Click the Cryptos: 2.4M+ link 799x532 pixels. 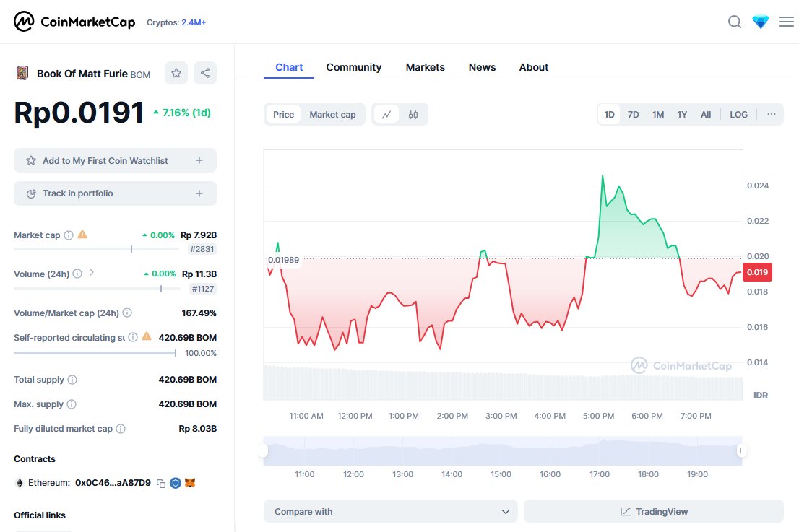[176, 22]
